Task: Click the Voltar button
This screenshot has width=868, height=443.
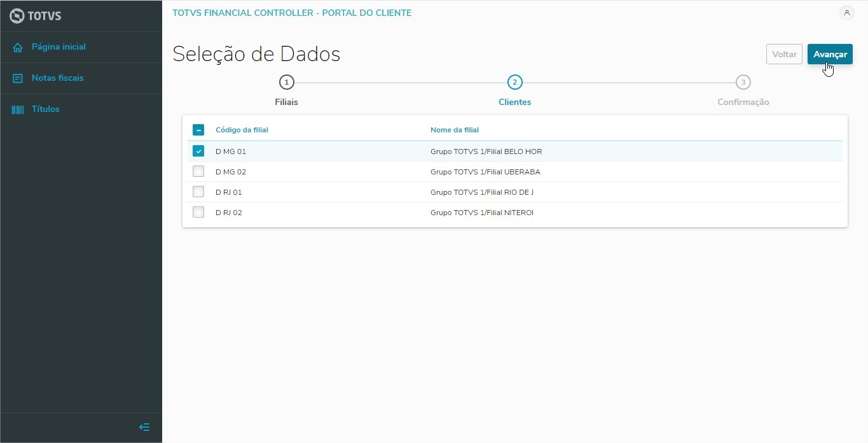Action: pyautogui.click(x=784, y=54)
